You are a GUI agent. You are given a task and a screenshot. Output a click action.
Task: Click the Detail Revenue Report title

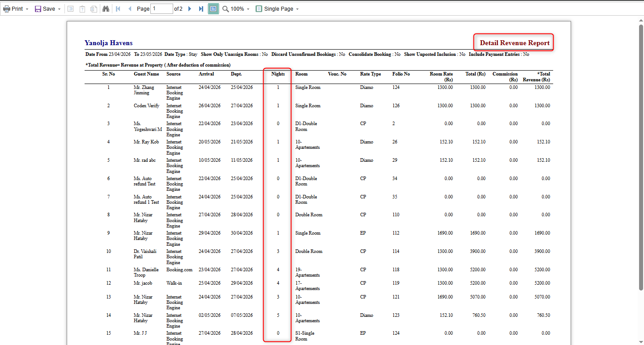point(515,43)
